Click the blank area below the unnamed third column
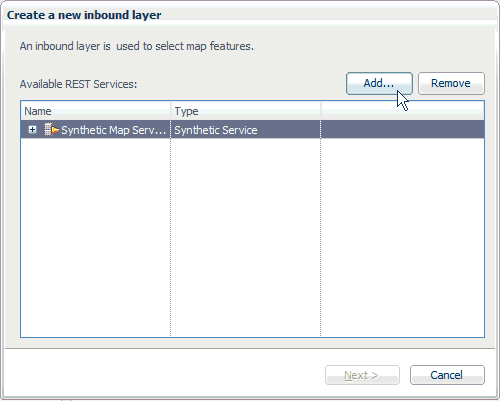Image resolution: width=500 pixels, height=401 pixels. [x=402, y=237]
